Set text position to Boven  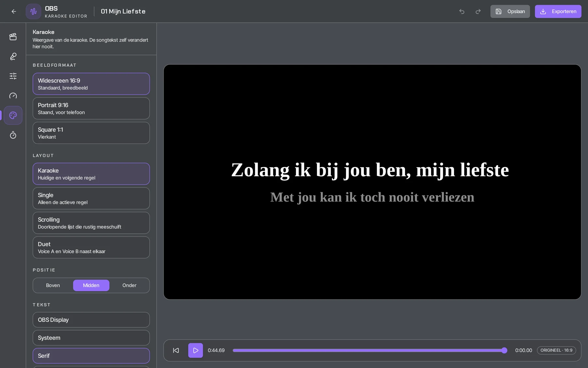[53, 285]
